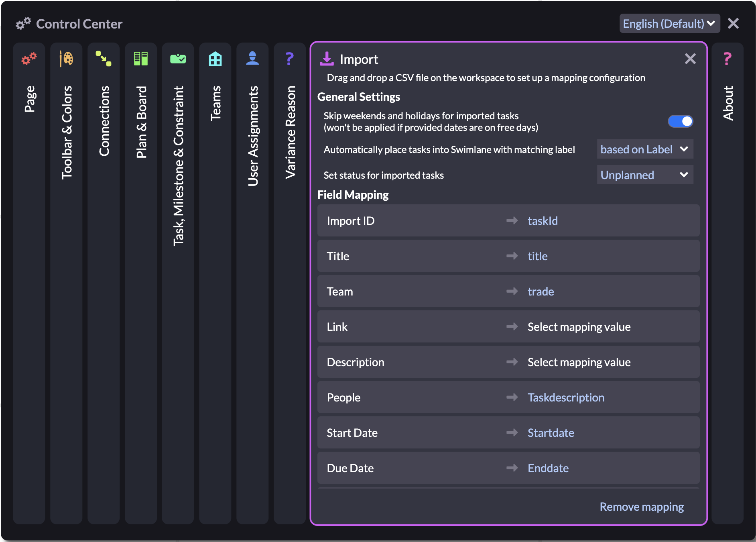The image size is (756, 542).
Task: Change the Import ID mapping taskId
Action: (543, 221)
